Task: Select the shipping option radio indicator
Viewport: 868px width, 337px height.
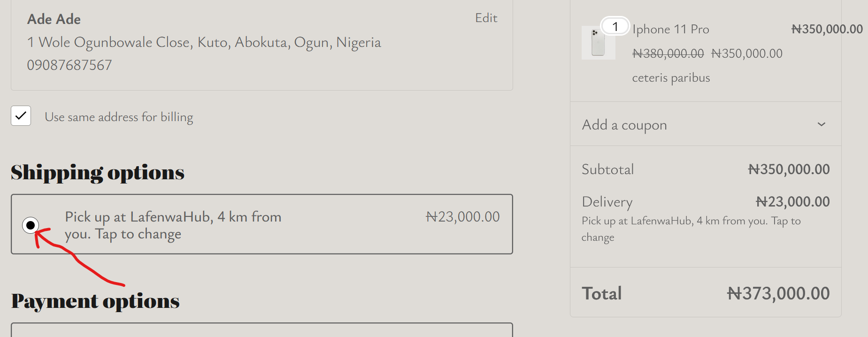Action: tap(31, 225)
